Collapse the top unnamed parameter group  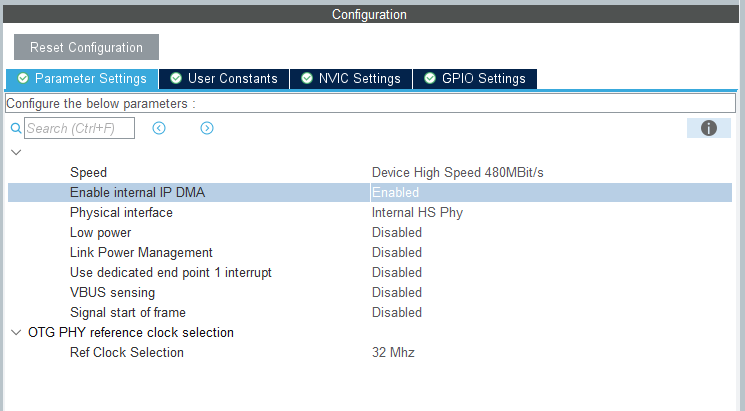point(15,152)
